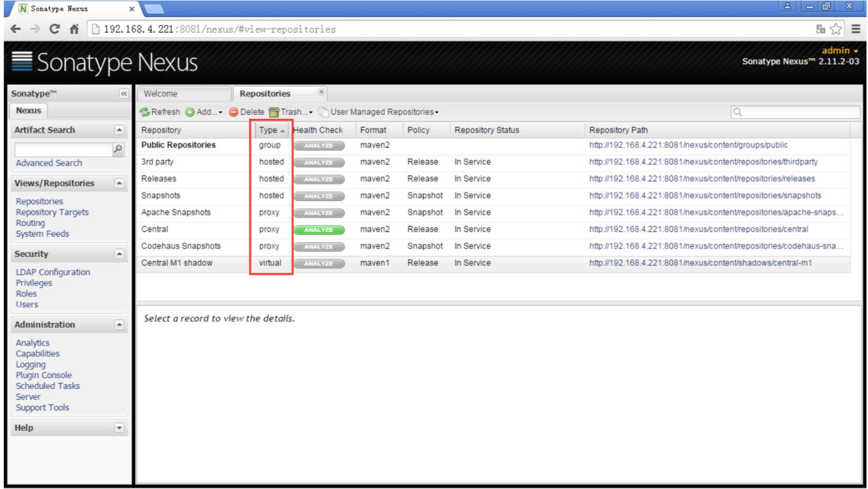Viewport: 868px width, 489px height.
Task: Open the Capabilities link
Action: tap(38, 354)
